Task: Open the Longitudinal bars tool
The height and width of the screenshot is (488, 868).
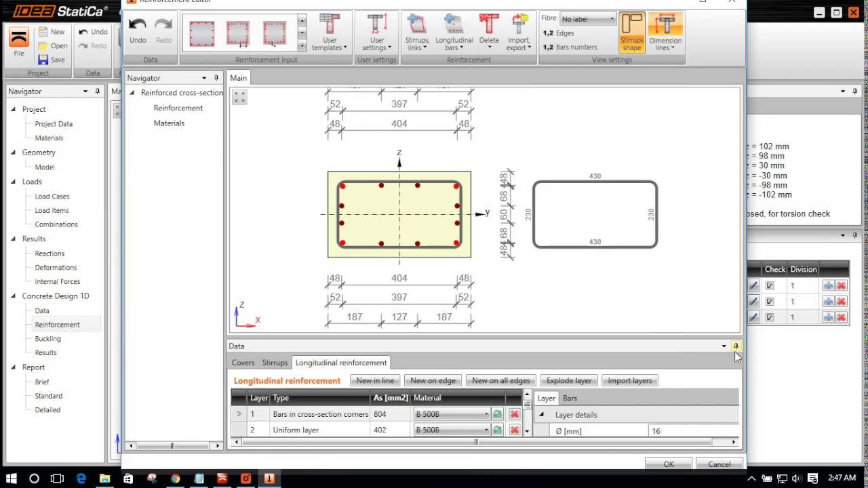Action: 454,32
